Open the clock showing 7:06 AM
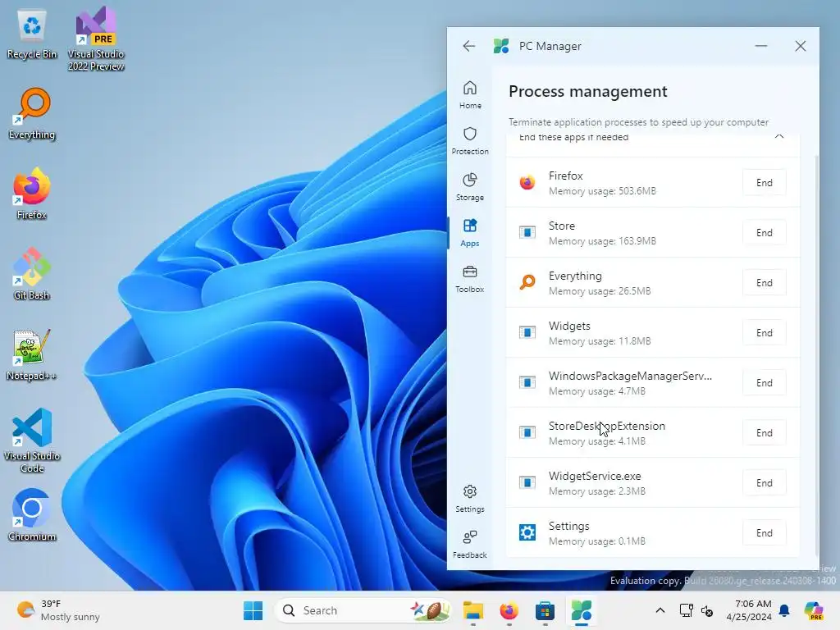 (x=748, y=610)
